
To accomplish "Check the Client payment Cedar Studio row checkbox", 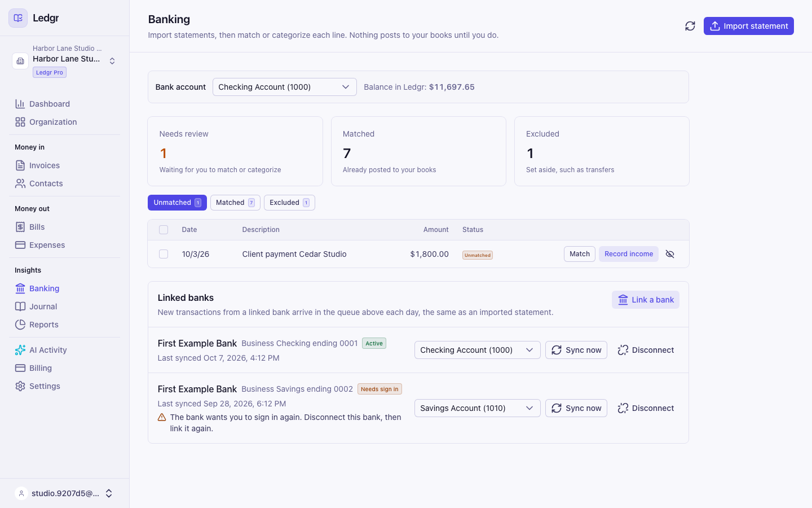I will tap(164, 254).
